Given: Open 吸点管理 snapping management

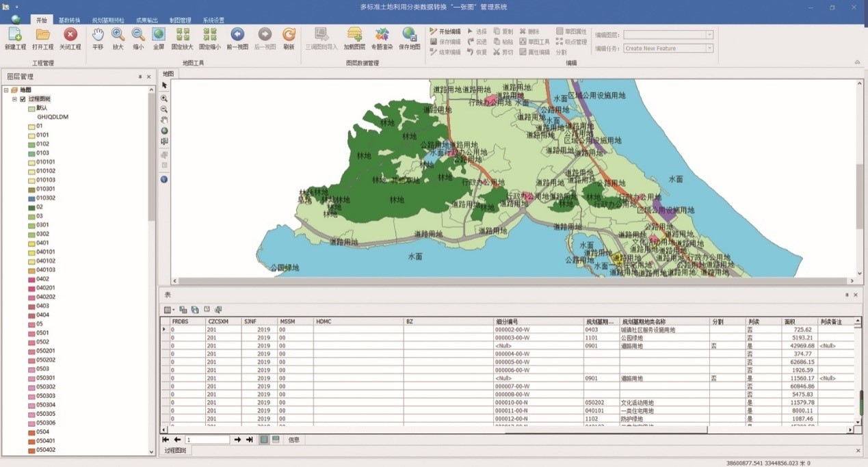Looking at the screenshot, I should (x=572, y=42).
